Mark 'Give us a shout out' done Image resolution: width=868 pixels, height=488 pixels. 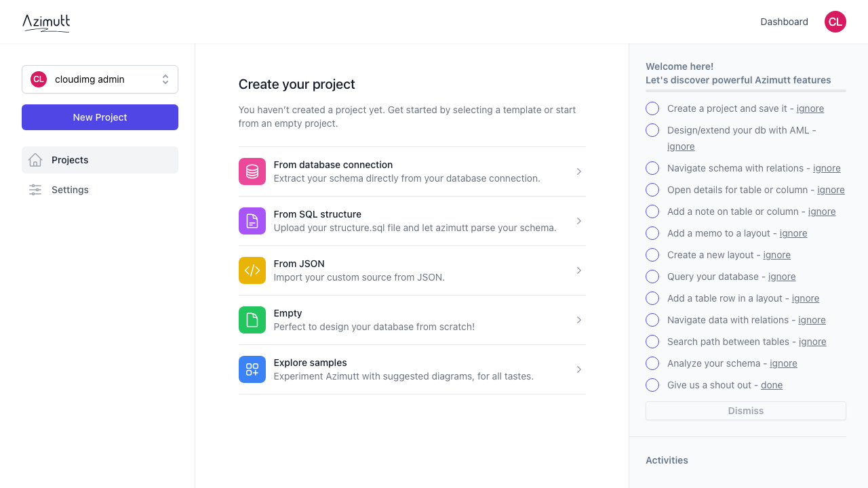pos(772,385)
